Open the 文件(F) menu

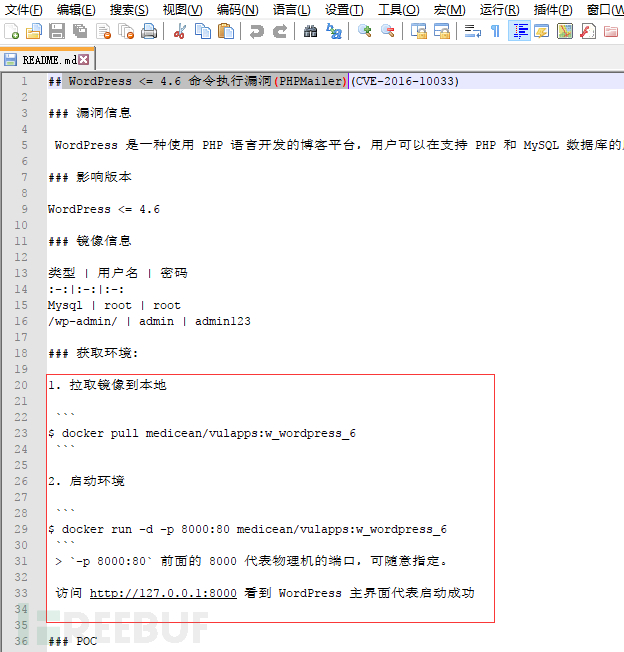pyautogui.click(x=23, y=9)
